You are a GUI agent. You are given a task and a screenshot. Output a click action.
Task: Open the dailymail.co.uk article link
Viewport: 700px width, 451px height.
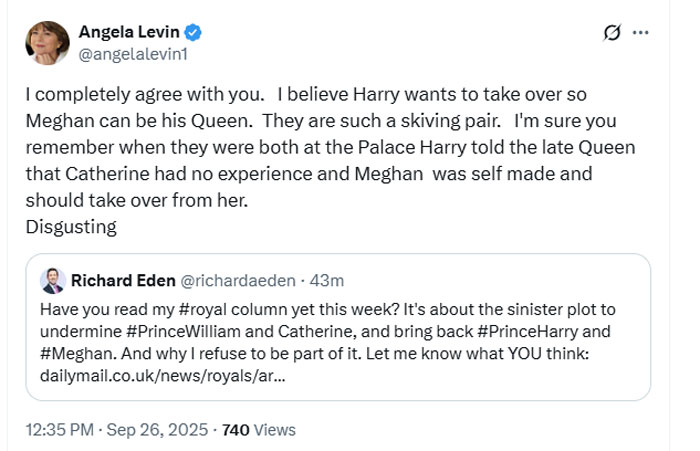(x=162, y=376)
